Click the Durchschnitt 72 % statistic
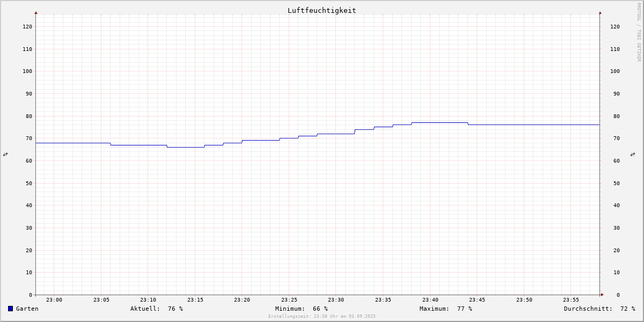The image size is (644, 322). click(599, 309)
